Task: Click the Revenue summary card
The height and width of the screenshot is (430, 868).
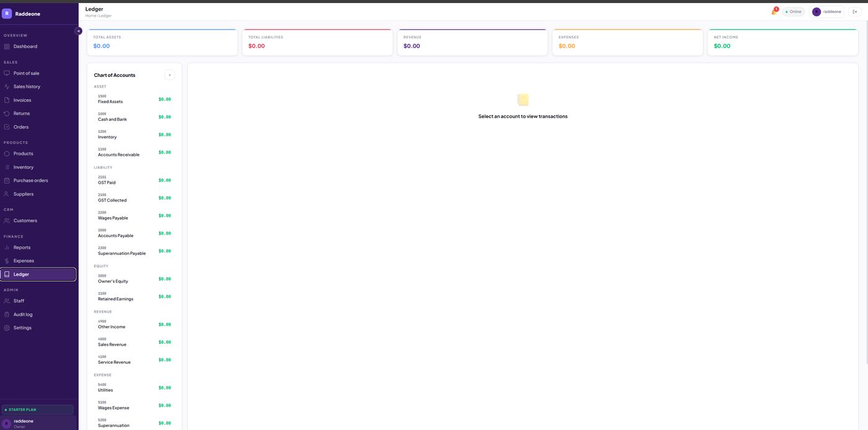Action: click(472, 42)
